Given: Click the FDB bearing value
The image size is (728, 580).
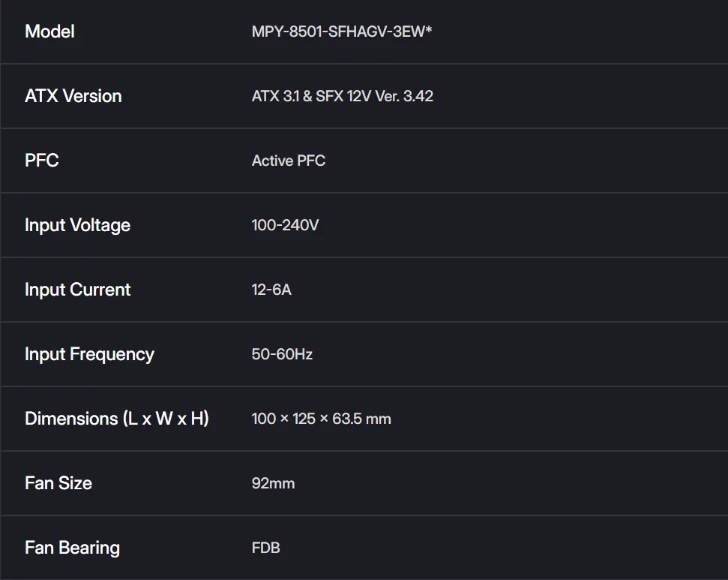Looking at the screenshot, I should (x=265, y=548).
